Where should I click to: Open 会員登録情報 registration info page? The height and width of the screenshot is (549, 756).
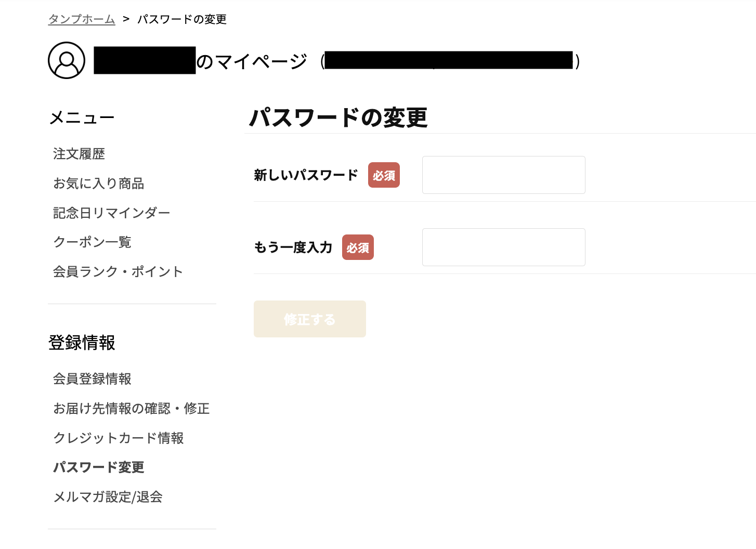pyautogui.click(x=92, y=379)
